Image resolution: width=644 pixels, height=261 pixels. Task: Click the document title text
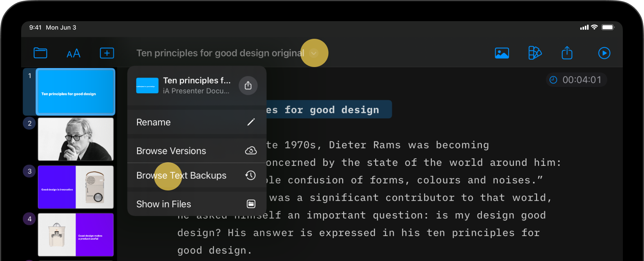click(220, 53)
